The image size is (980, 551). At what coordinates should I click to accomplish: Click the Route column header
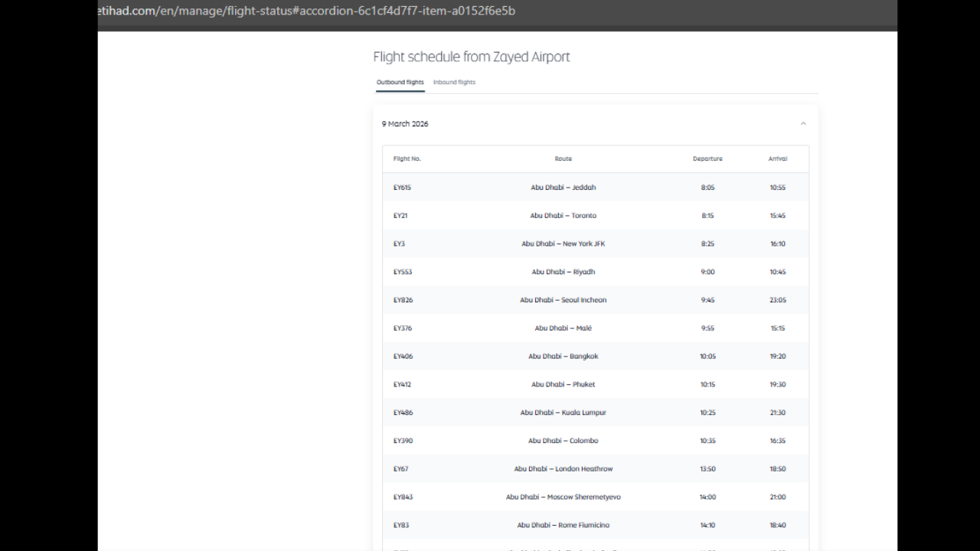pos(563,158)
